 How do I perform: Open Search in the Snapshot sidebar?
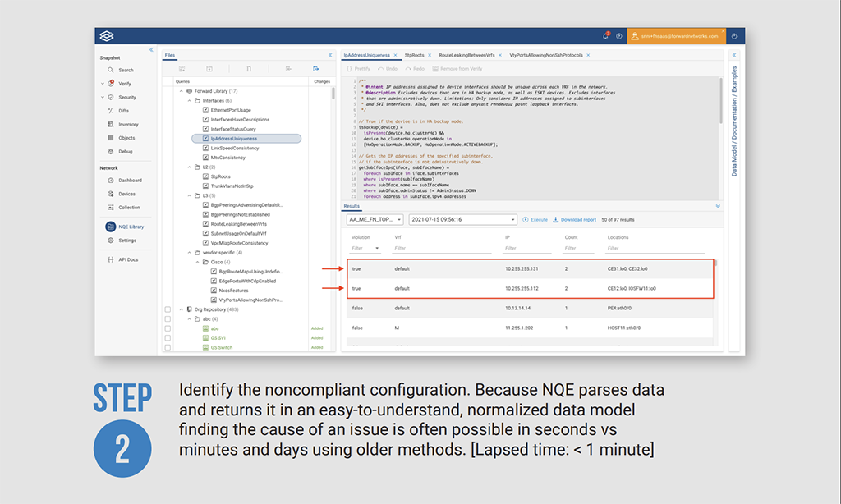[121, 71]
